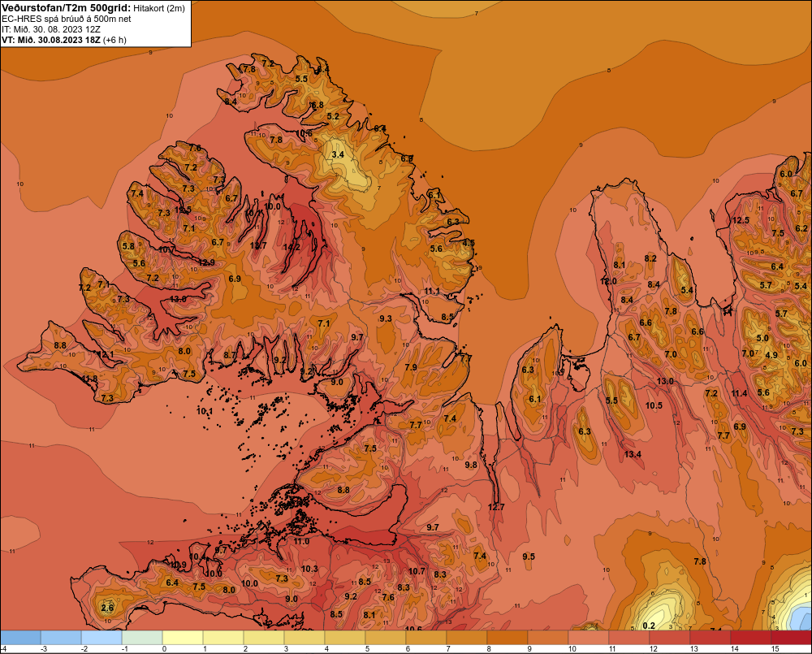The image size is (812, 654).
Task: Select the 10 to 11 degree legend color
Action: pos(589,638)
